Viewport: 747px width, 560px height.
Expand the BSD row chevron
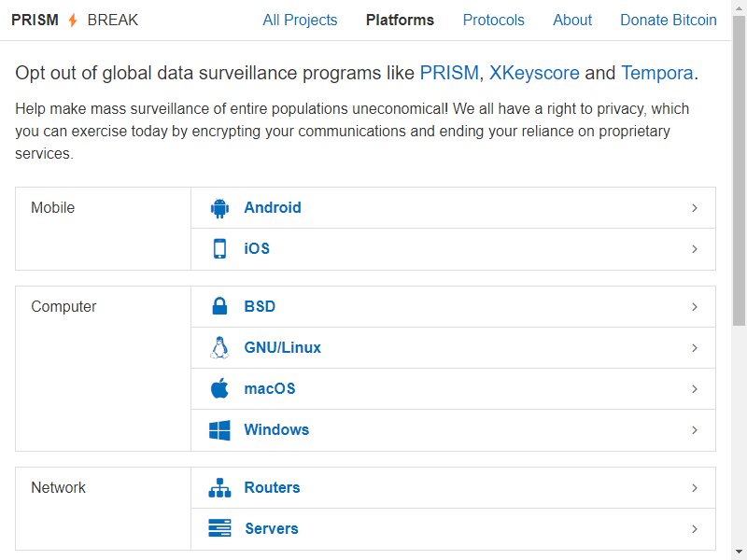(695, 307)
